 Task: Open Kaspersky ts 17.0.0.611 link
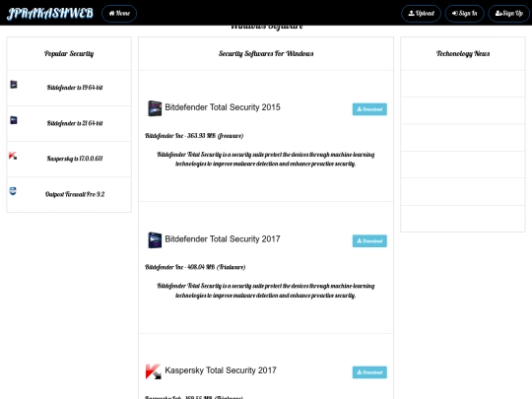(75, 159)
